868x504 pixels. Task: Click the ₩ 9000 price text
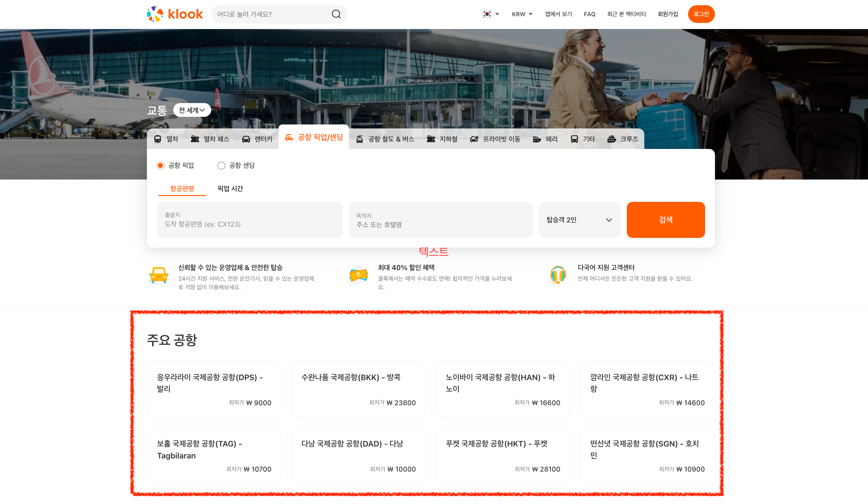259,403
